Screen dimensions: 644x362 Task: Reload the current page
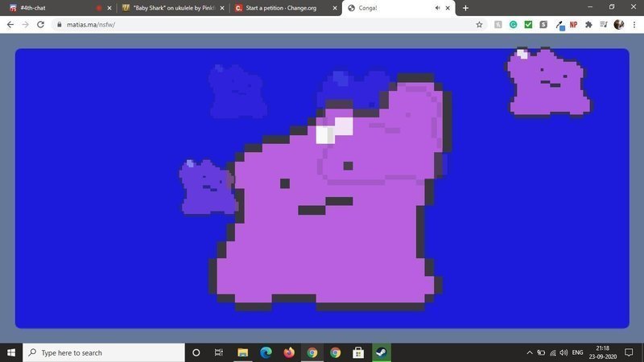pyautogui.click(x=41, y=24)
